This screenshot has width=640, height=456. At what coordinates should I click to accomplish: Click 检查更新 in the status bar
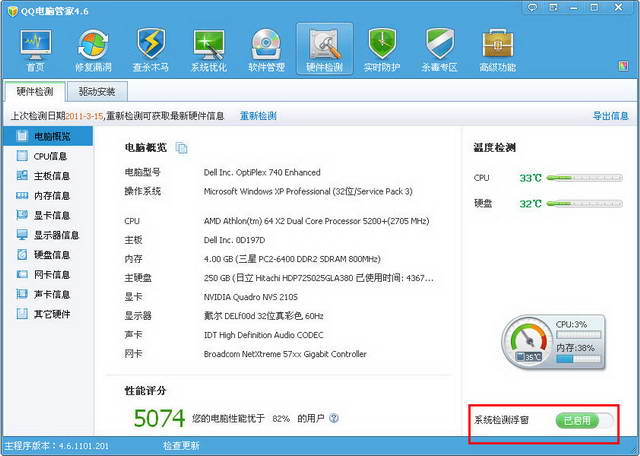point(181,446)
